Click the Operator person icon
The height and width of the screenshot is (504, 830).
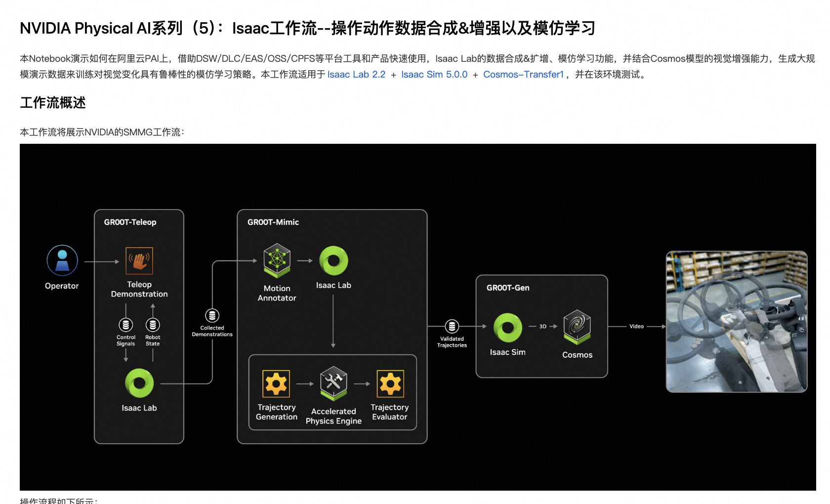[x=62, y=260]
